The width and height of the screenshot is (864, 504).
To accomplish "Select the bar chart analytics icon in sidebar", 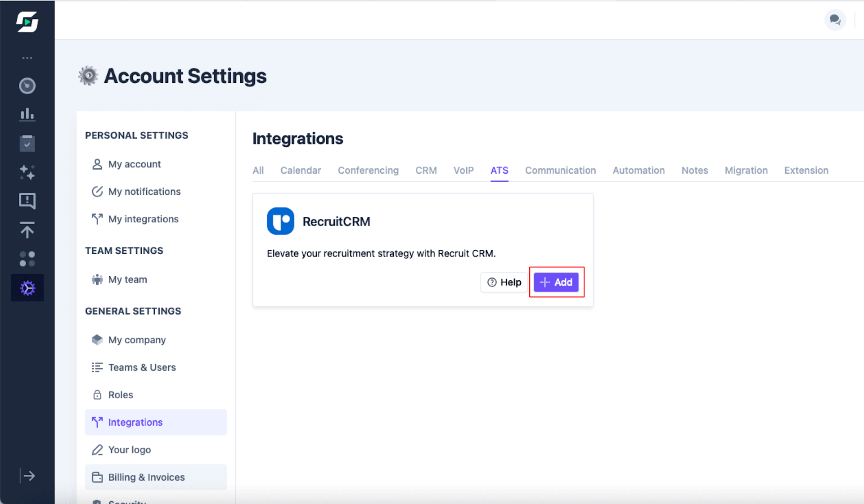I will click(x=27, y=115).
